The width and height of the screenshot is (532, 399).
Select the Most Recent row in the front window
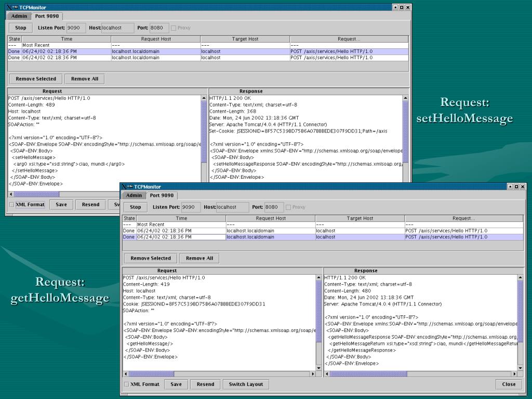(x=323, y=224)
